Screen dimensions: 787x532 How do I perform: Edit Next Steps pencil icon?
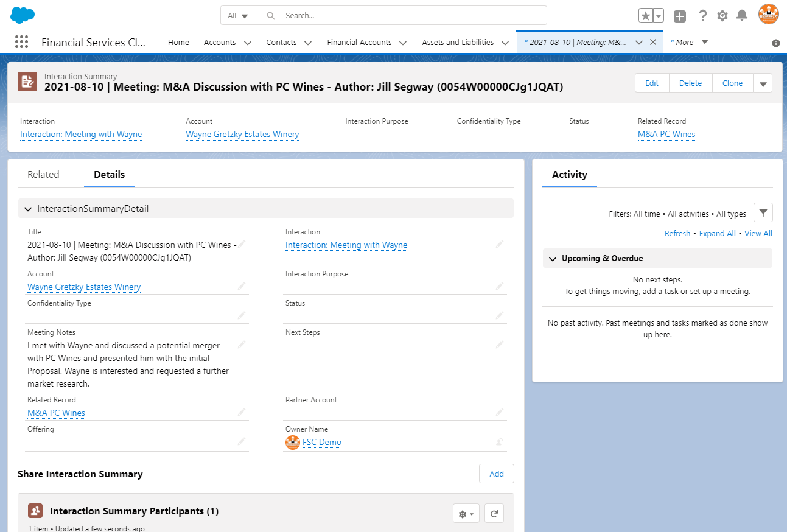[x=500, y=345]
